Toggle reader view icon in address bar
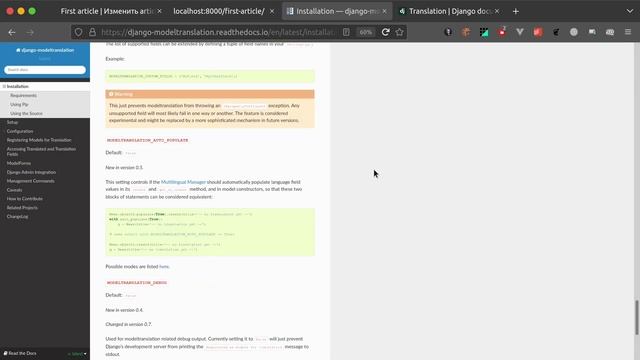This screenshot has width=640, height=360. click(346, 32)
